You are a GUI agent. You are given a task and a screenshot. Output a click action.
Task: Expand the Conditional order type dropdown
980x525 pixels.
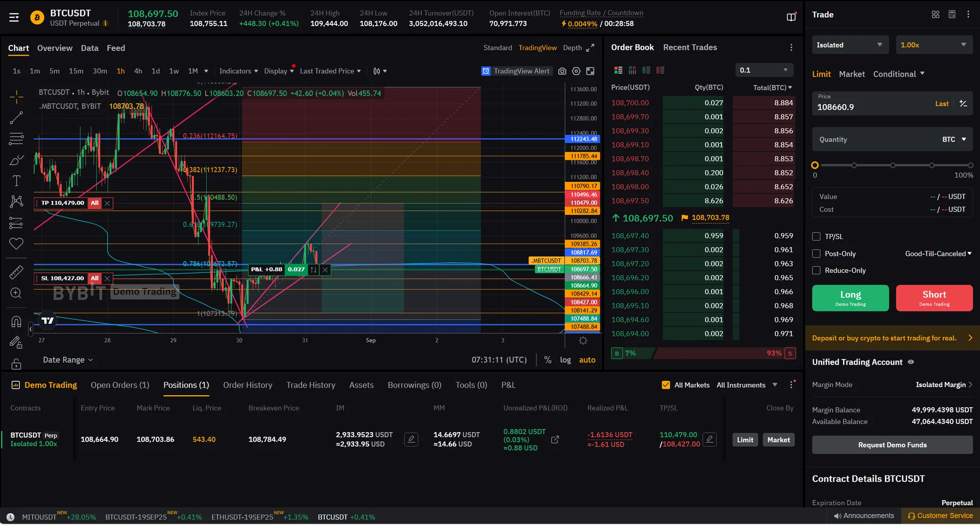click(x=899, y=74)
